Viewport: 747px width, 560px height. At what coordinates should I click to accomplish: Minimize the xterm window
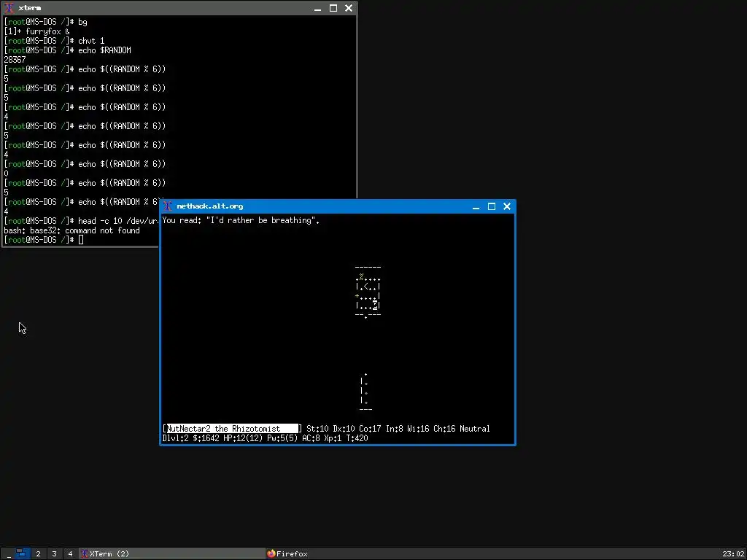coord(318,8)
